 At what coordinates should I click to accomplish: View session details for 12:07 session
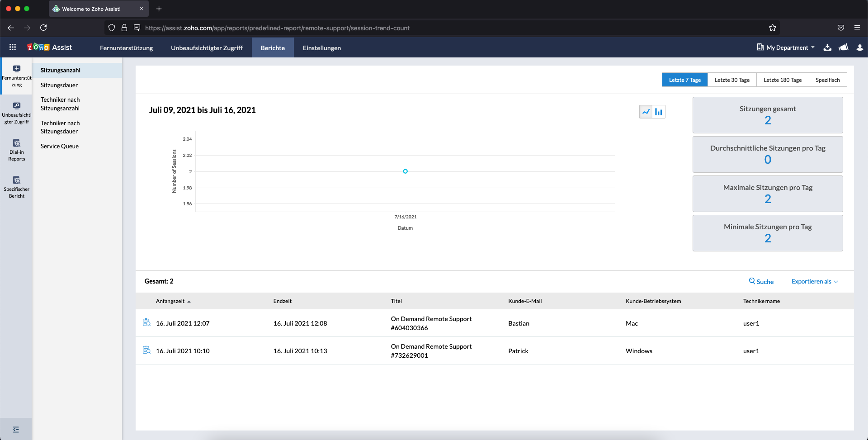tap(146, 323)
